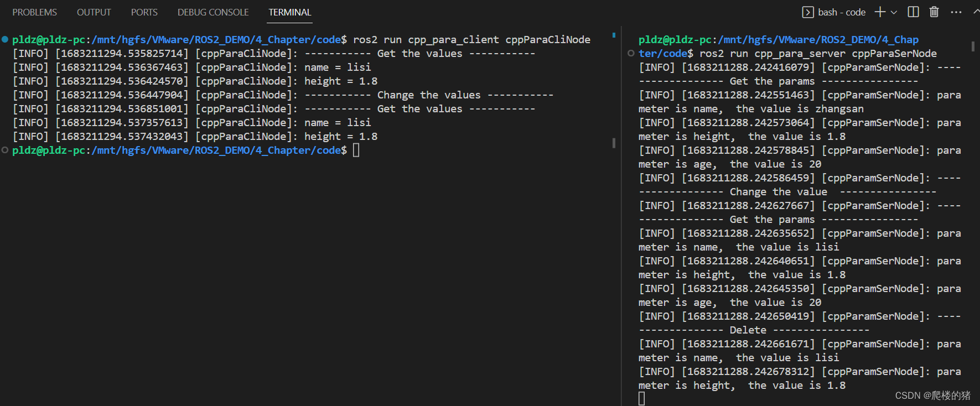
Task: Open the launch profile dropdown arrow
Action: [894, 12]
